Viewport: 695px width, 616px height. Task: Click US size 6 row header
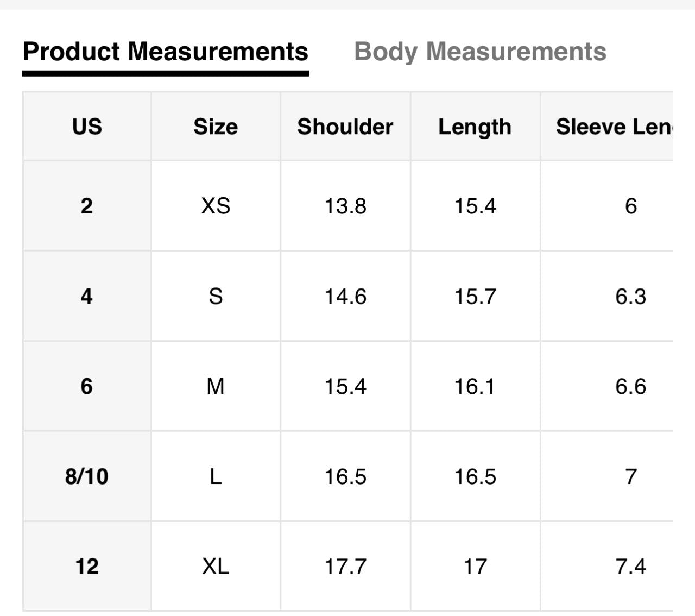(87, 386)
